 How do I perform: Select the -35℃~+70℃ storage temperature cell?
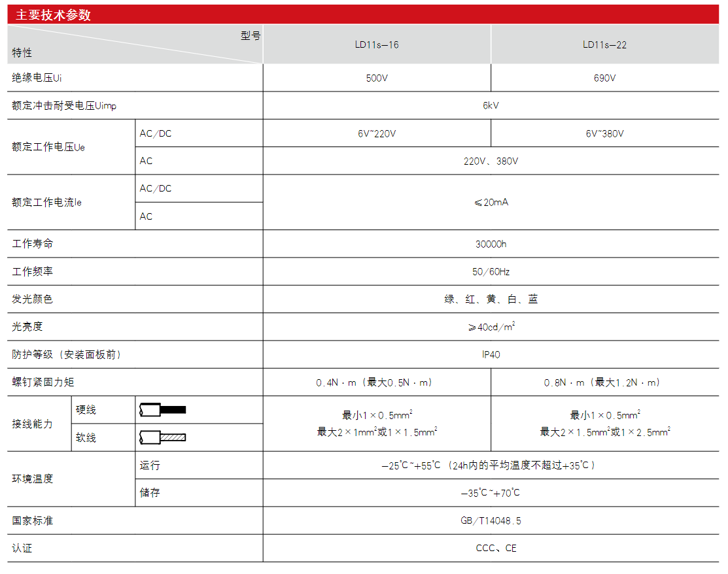click(x=491, y=493)
